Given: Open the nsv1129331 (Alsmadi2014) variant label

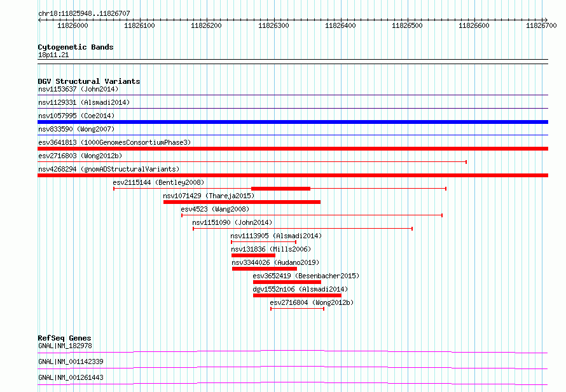Looking at the screenshot, I should click(84, 102).
